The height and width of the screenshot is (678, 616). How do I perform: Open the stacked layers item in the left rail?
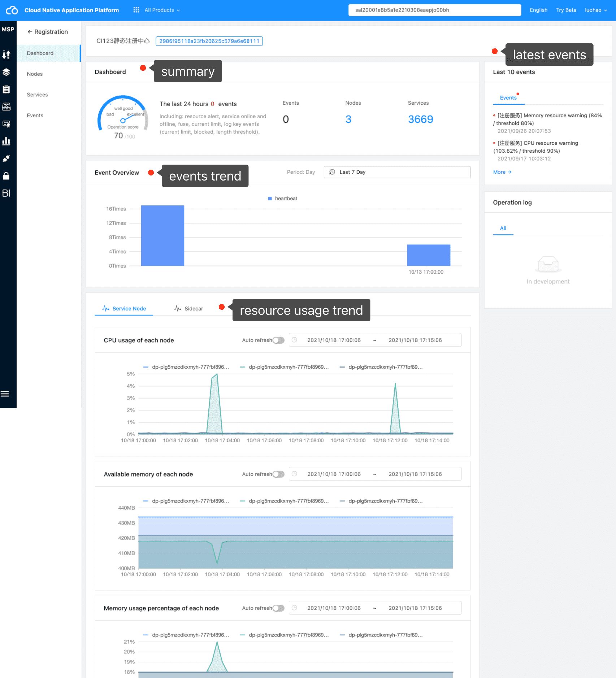coord(6,72)
